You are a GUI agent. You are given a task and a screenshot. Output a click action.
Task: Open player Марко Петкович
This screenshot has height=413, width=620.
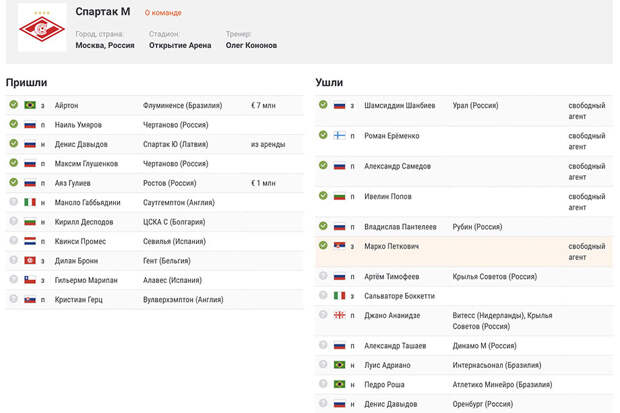click(391, 246)
